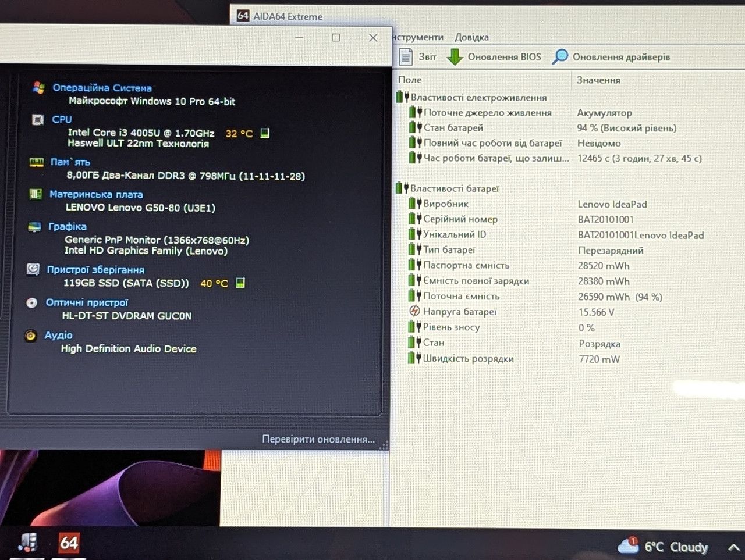This screenshot has height=560, width=745.
Task: Click the CPU temperature green indicator icon
Action: pos(265,133)
